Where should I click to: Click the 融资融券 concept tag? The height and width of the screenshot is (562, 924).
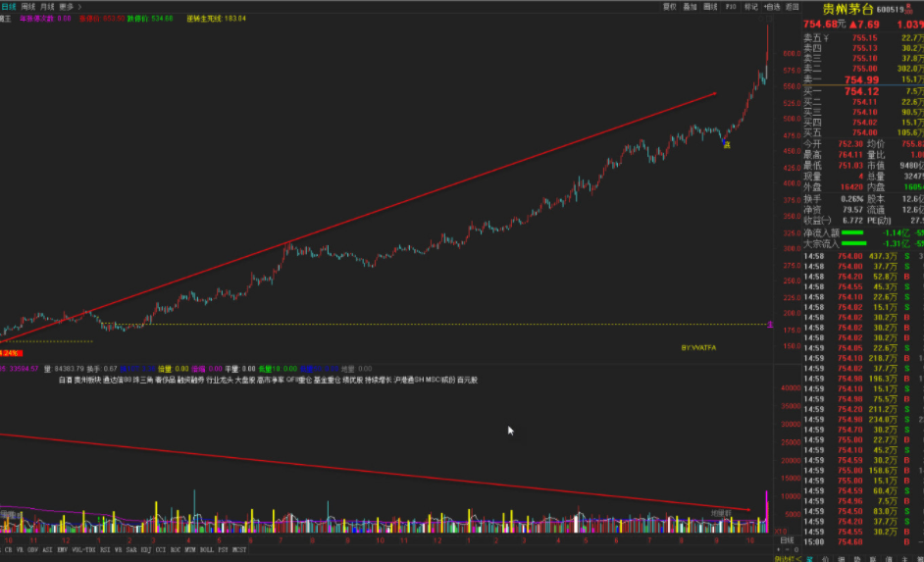tap(190, 380)
